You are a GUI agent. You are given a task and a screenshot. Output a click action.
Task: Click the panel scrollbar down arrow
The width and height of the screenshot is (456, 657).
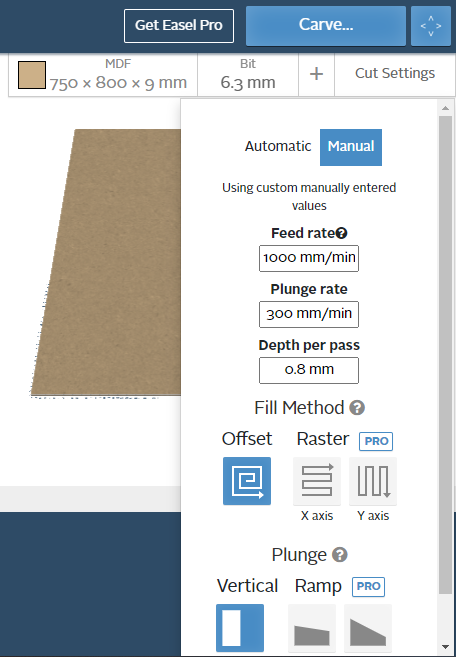click(x=446, y=647)
